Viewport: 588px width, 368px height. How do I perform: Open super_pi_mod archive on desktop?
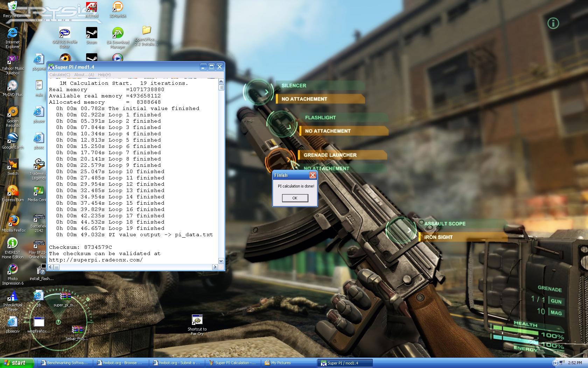(x=65, y=299)
